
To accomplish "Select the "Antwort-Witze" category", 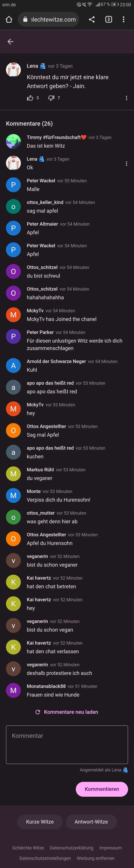I will click(x=91, y=822).
